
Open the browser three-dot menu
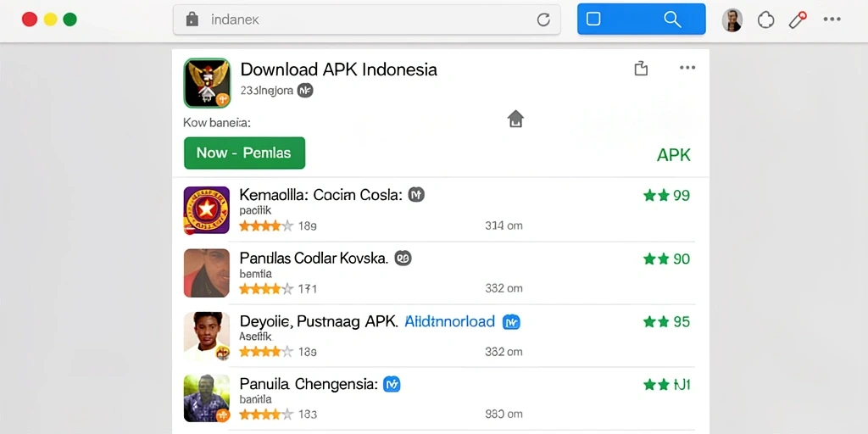click(x=832, y=19)
